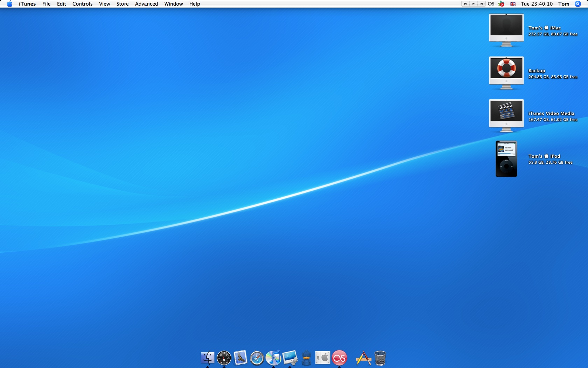
Task: Click the 204.86 GB, 86.96 GB free text
Action: tap(553, 77)
